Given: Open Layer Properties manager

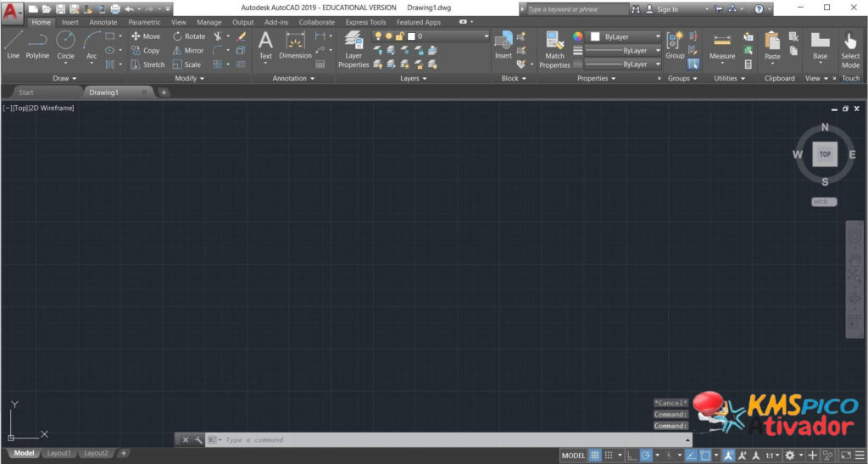Looking at the screenshot, I should click(353, 49).
